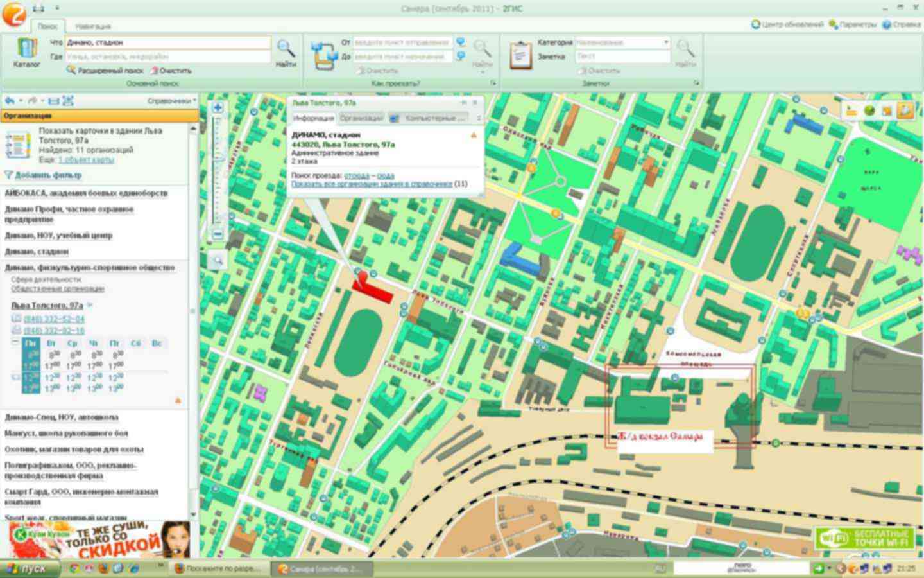Switch to the Навигация ribbon tab

(92, 26)
